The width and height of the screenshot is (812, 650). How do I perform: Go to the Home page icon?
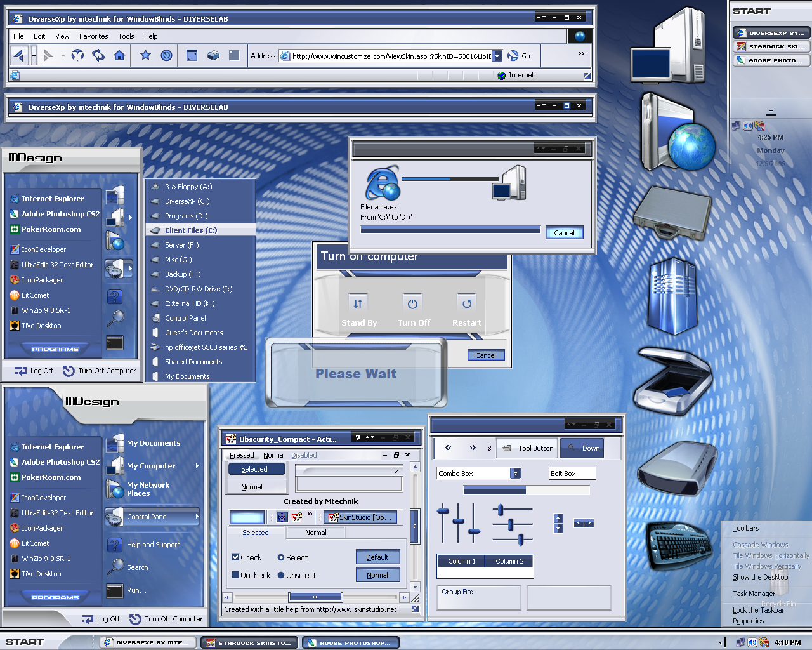tap(119, 56)
